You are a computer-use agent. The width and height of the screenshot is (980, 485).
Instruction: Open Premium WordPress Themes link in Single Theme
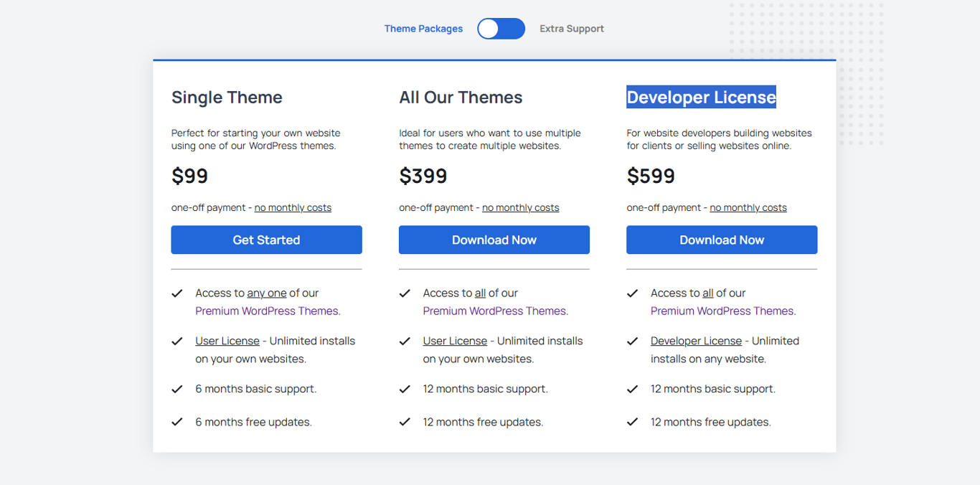coord(268,311)
